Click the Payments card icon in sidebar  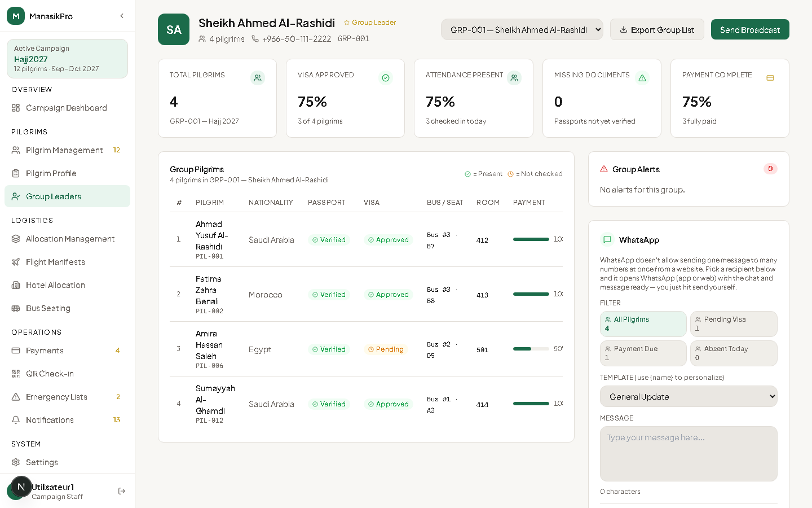tap(16, 351)
